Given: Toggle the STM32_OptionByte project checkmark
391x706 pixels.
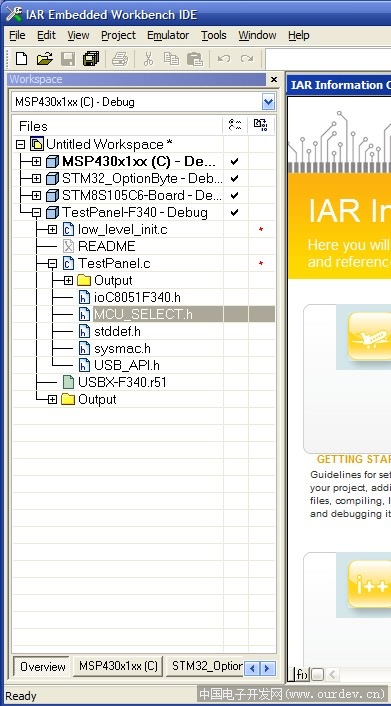Looking at the screenshot, I should tap(234, 178).
